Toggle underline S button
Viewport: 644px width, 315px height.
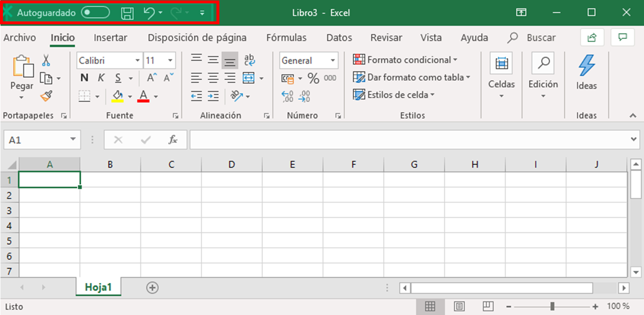click(x=118, y=78)
